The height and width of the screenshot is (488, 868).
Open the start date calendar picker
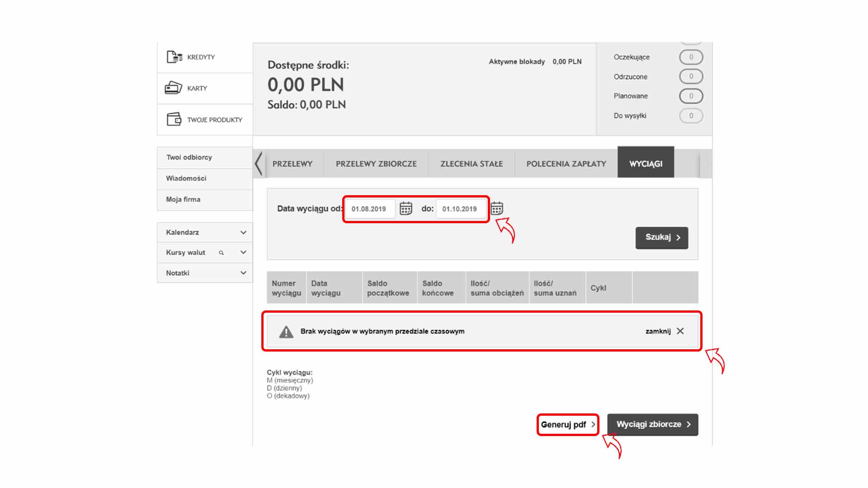[x=406, y=208]
